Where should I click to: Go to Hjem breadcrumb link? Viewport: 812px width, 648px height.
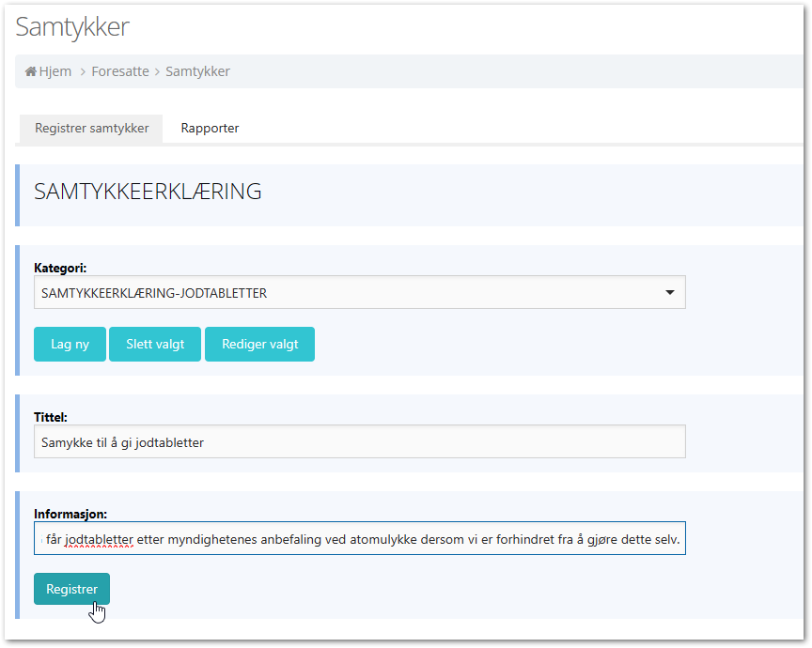[x=55, y=71]
